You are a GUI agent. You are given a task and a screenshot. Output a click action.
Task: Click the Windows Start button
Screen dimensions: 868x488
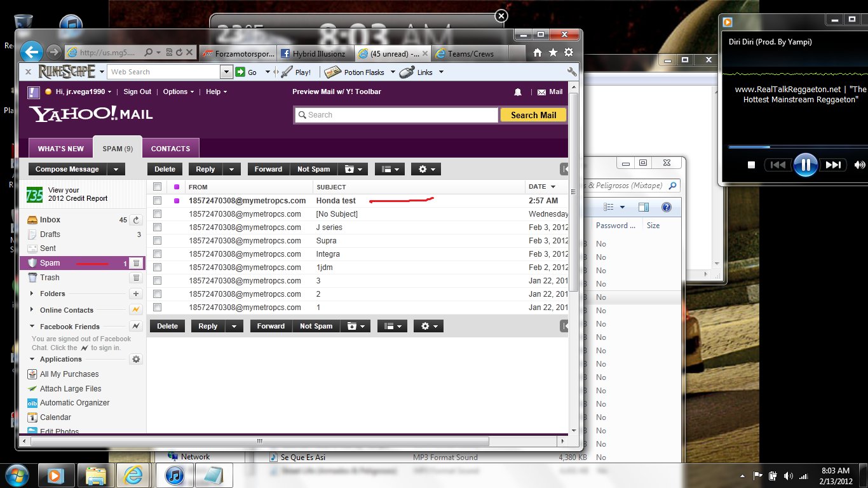[x=18, y=475]
